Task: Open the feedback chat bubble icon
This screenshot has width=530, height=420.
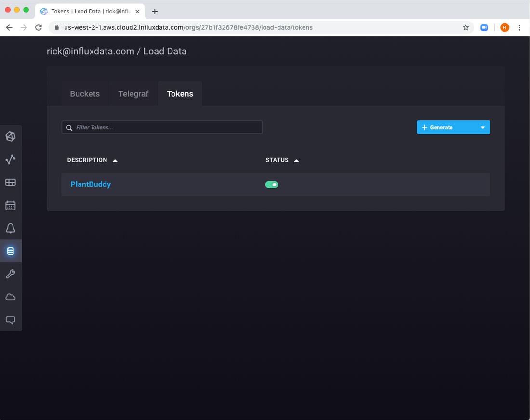Action: click(11, 320)
